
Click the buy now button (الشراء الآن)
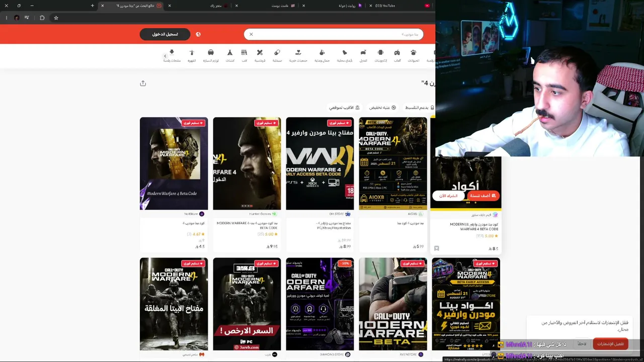pos(448,196)
